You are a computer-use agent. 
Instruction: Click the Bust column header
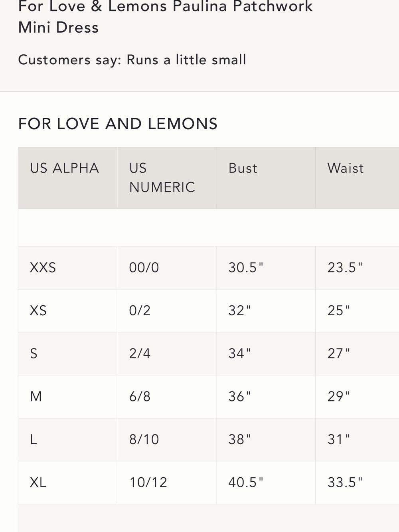(243, 168)
